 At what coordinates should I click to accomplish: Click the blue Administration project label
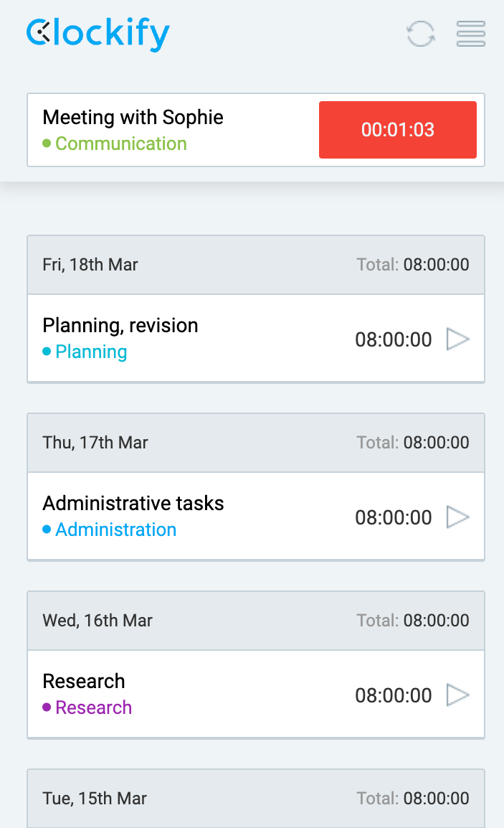click(x=115, y=530)
